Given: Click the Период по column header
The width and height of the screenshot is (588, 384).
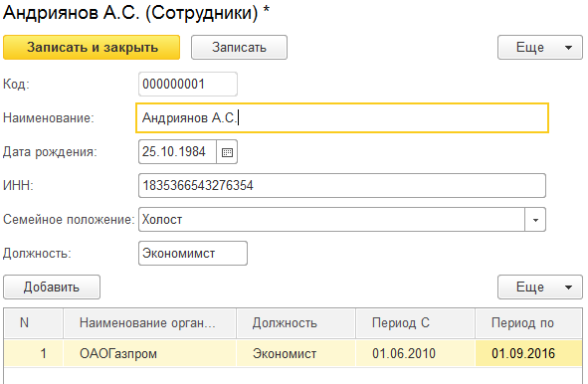Looking at the screenshot, I should click(x=528, y=323).
